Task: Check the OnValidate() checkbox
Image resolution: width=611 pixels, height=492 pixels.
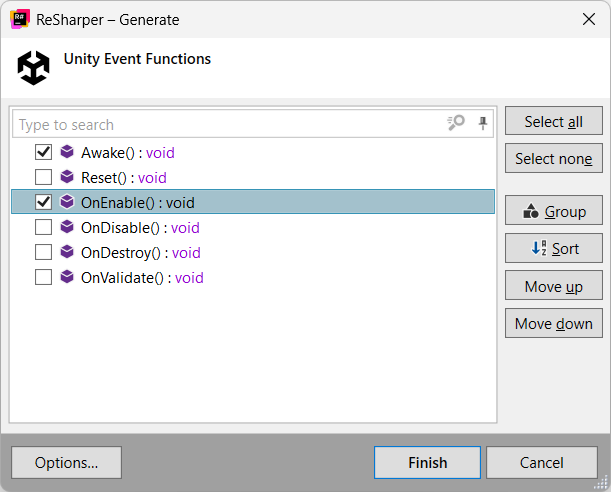Action: (43, 277)
